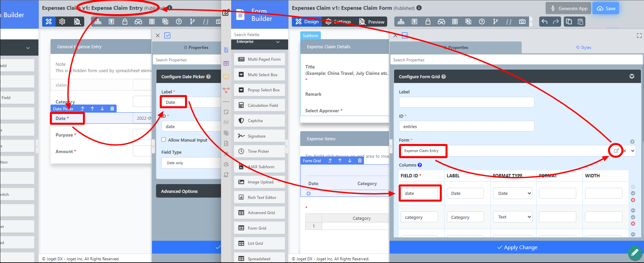This screenshot has height=263, width=644.
Task: Pick the Signature palette element
Action: click(259, 136)
